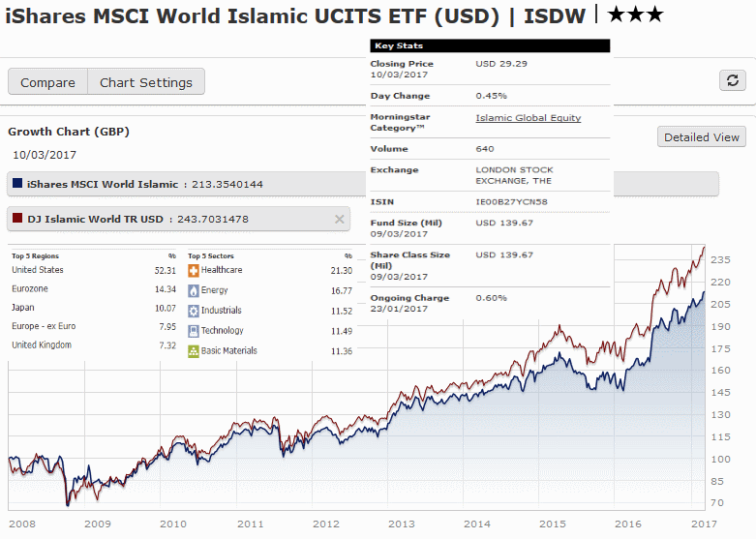Click the 100 y-axis label
The height and width of the screenshot is (539, 756).
[x=720, y=460]
